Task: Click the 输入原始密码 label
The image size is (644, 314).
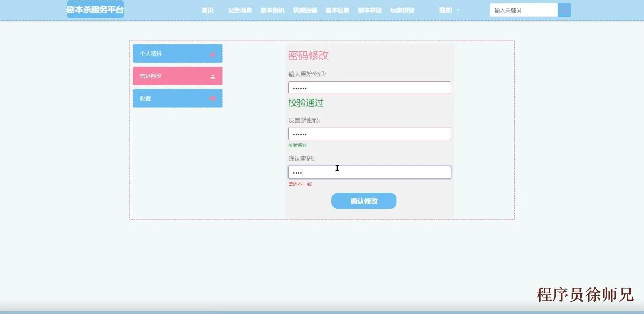Action: [307, 74]
